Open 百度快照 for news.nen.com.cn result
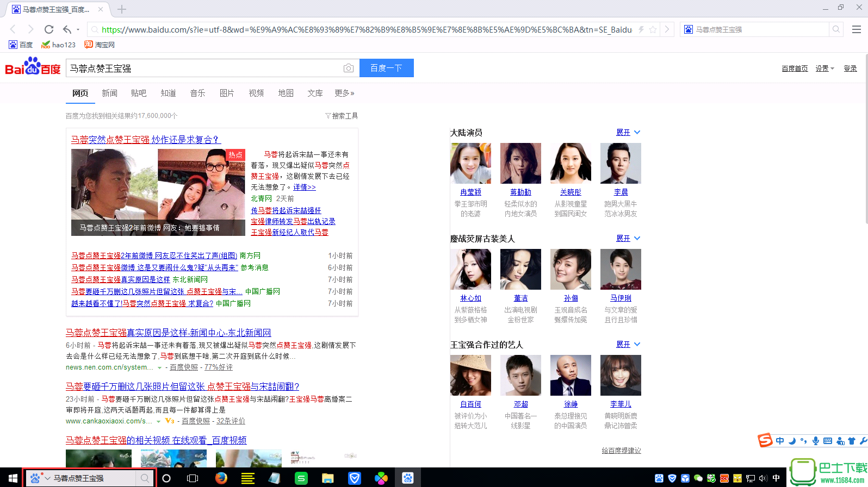This screenshot has height=487, width=868. click(x=184, y=367)
